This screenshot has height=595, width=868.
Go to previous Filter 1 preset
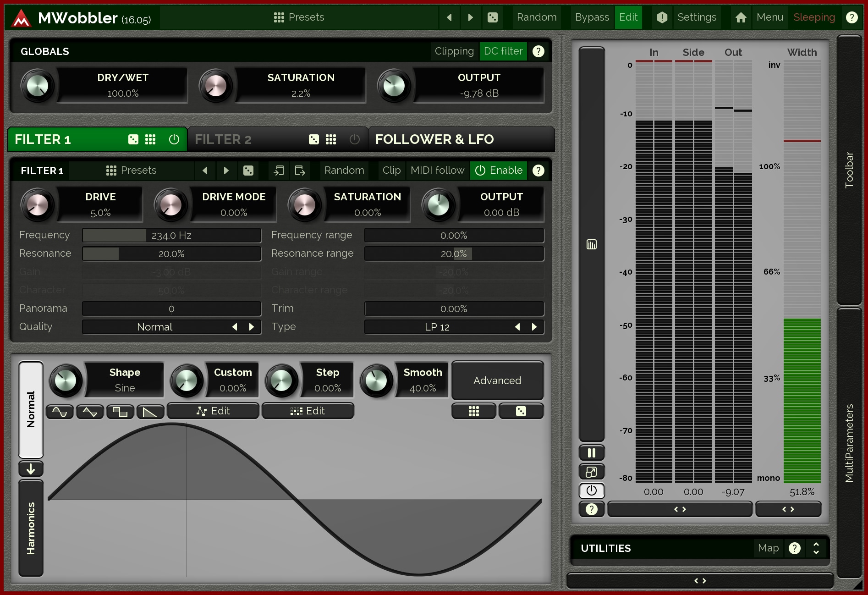(x=205, y=171)
